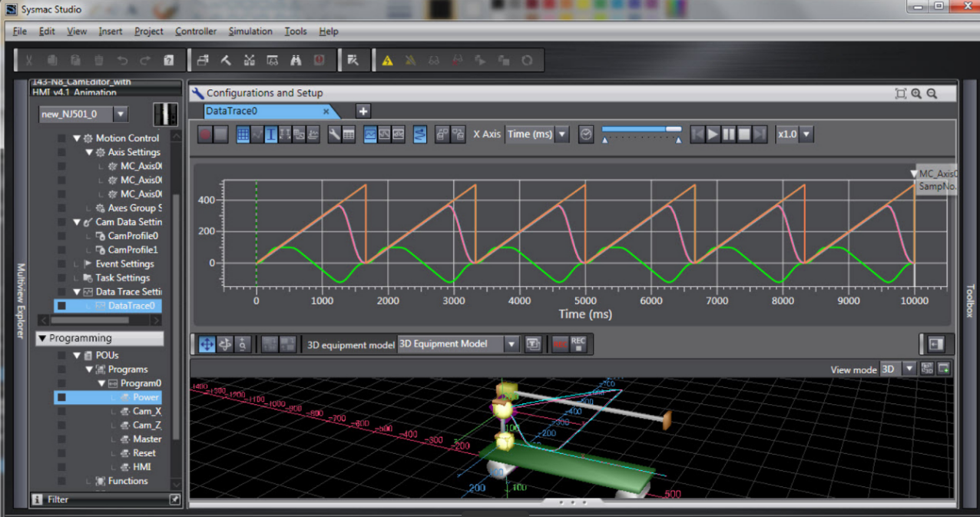Click the wrench trace settings icon

coord(334,134)
